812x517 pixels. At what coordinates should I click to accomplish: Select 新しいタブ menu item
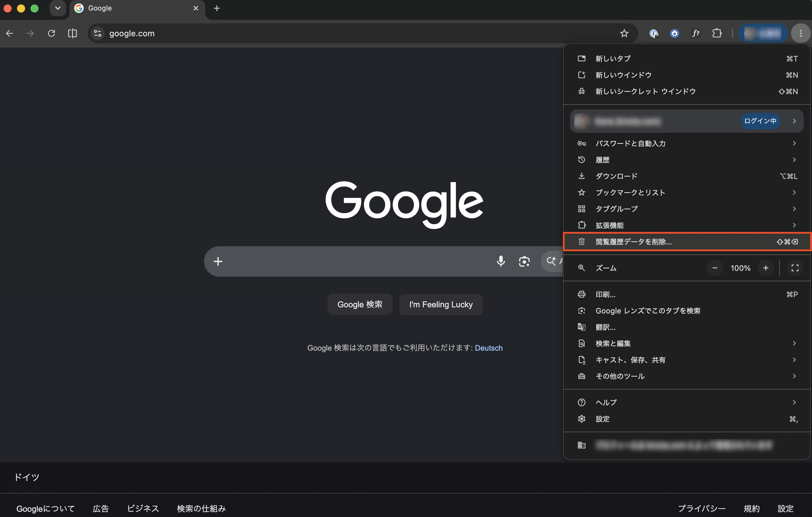(x=687, y=59)
